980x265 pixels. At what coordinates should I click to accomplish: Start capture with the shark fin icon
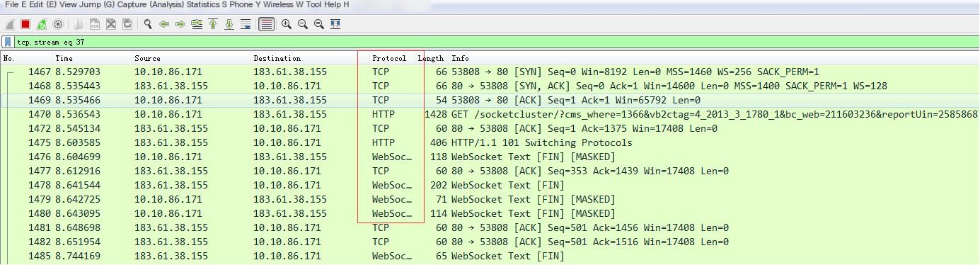[x=10, y=24]
